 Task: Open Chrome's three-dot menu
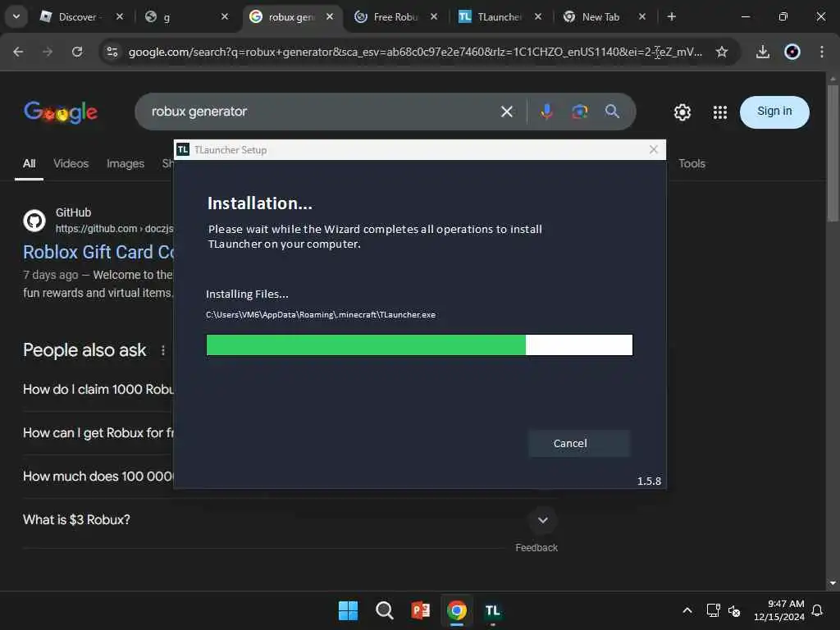(822, 52)
